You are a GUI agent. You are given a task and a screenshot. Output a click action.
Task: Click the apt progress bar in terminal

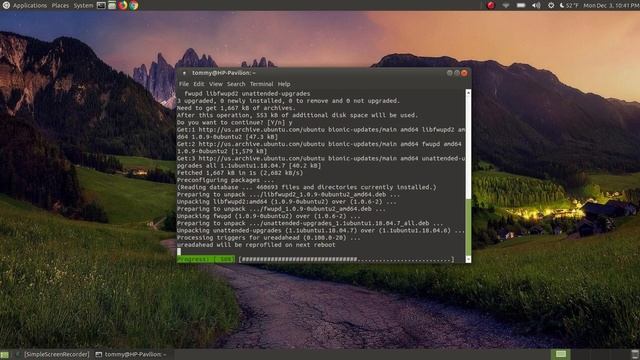[346, 259]
